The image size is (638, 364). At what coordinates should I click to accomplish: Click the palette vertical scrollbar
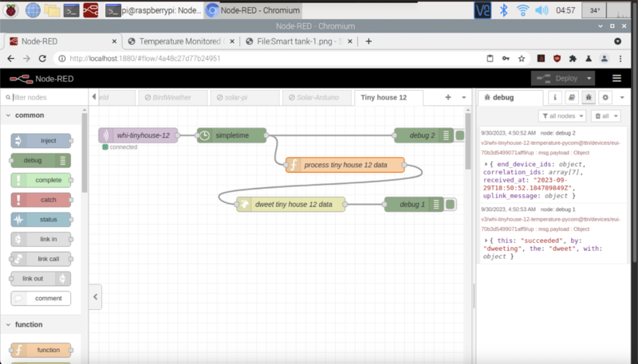[85, 152]
